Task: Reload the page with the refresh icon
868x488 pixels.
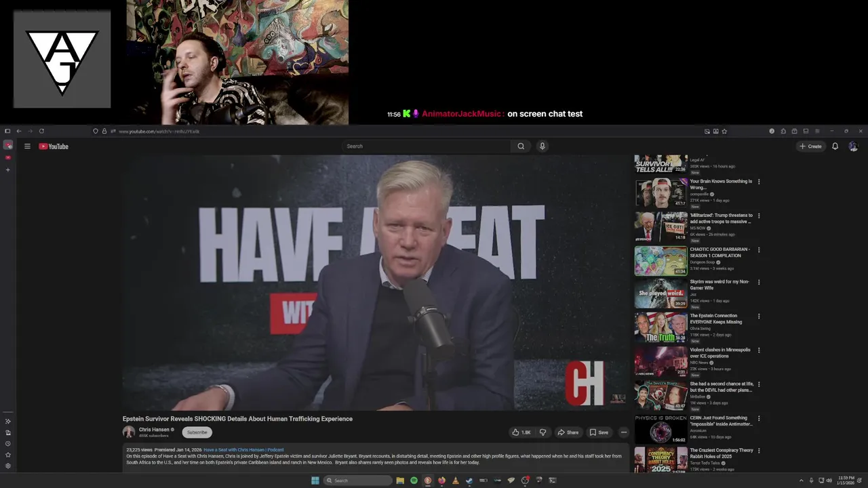Action: point(41,131)
